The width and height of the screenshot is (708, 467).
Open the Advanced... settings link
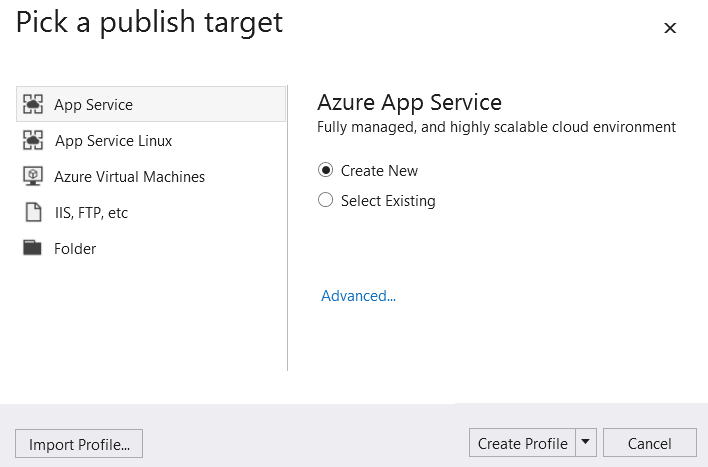358,296
